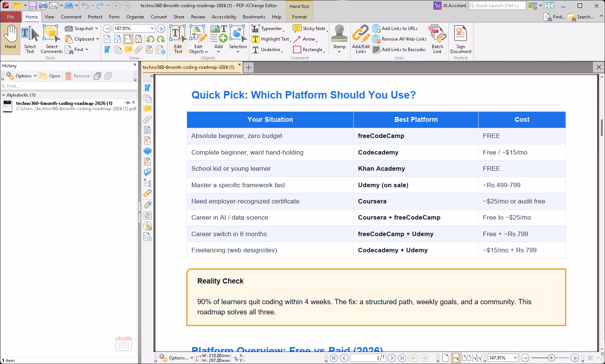Click the page number input field
Screen dimensions: 605x364
pyautogui.click(x=368, y=358)
